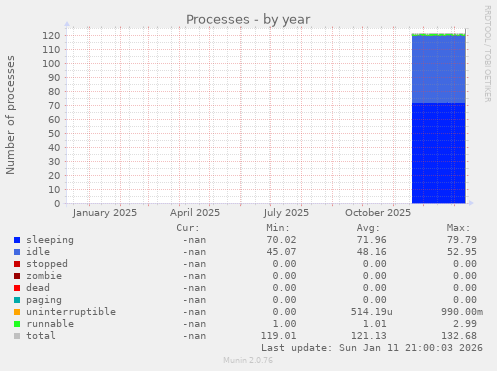
Task: Click the 'idle' legend label
Action: click(x=38, y=252)
